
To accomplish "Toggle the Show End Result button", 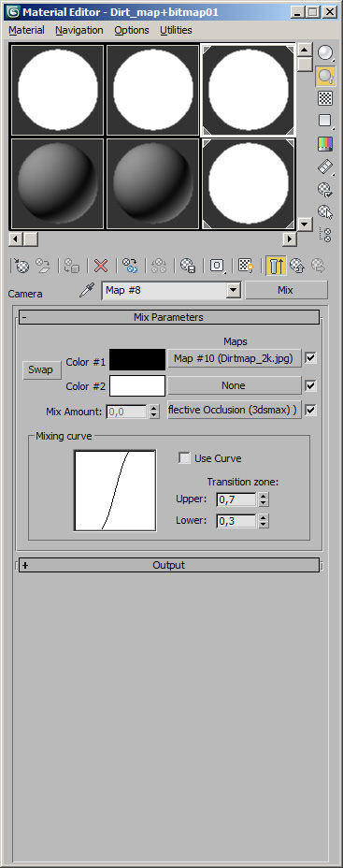I will 275,266.
